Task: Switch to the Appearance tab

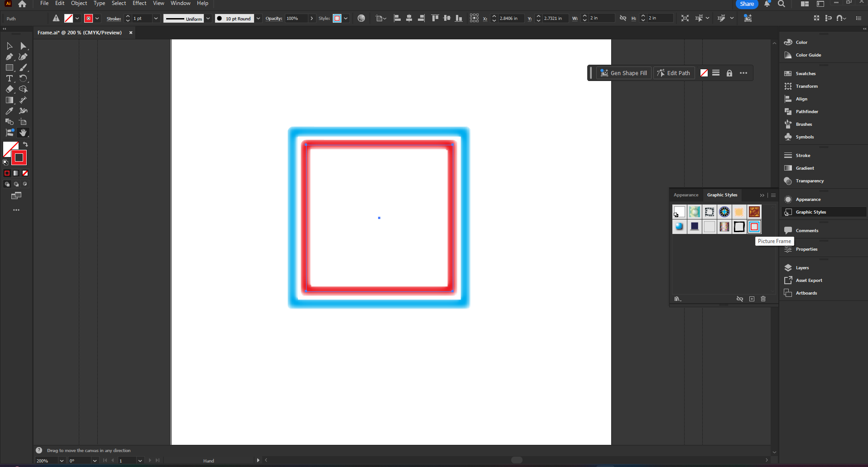Action: point(686,195)
